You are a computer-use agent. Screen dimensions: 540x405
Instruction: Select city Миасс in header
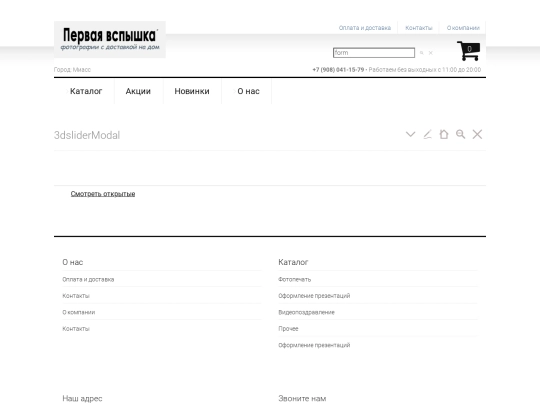tap(82, 70)
